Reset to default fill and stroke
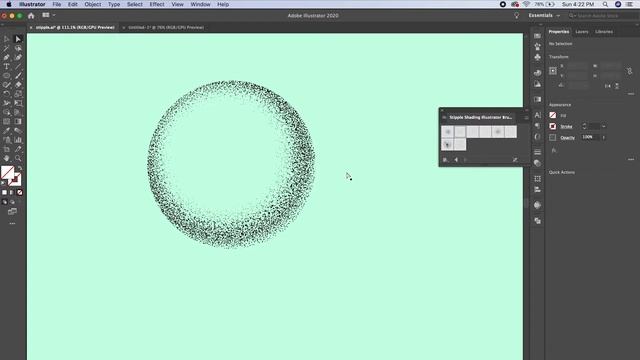This screenshot has height=360, width=640. click(3, 183)
